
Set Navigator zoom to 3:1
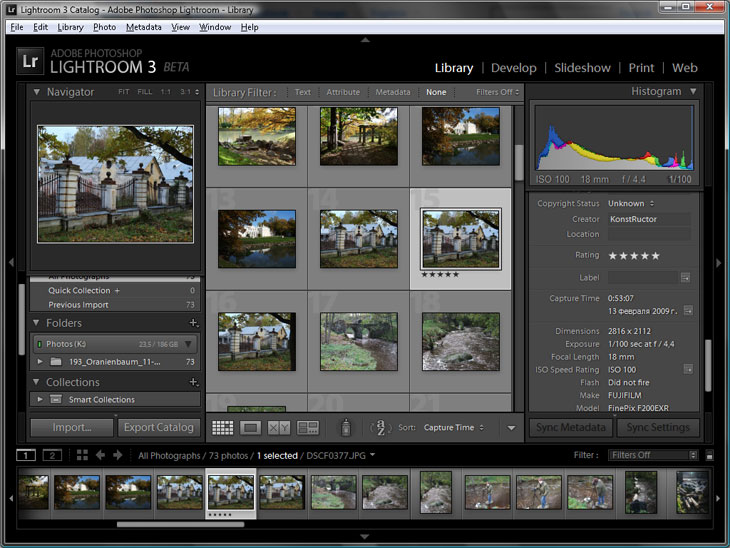pos(186,92)
